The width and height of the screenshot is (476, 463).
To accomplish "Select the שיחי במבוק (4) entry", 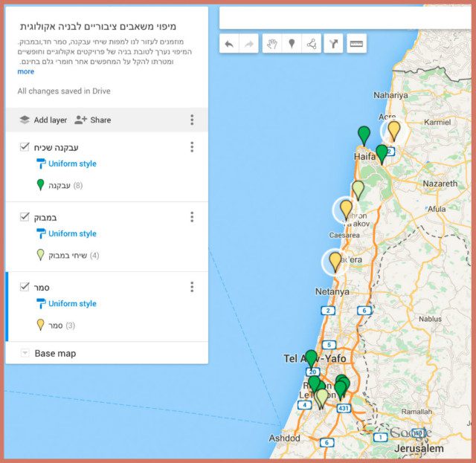I will [68, 255].
